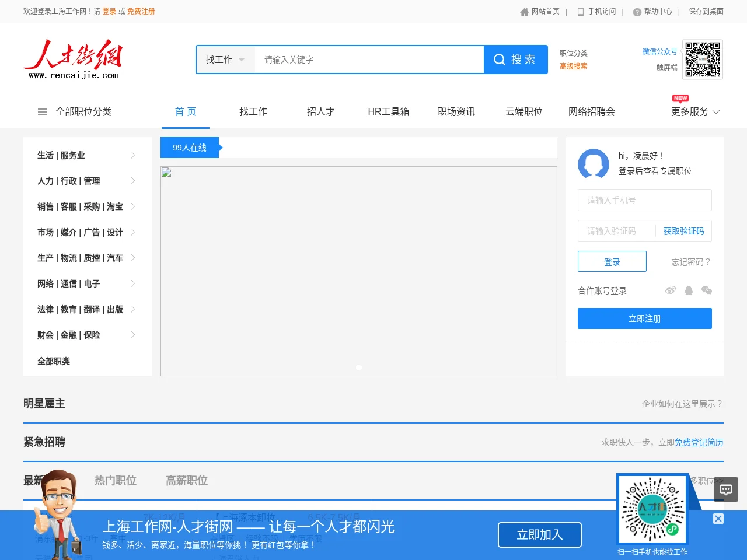The height and width of the screenshot is (560, 747).
Task: Click 获取验证码 to get a code
Action: 684,231
